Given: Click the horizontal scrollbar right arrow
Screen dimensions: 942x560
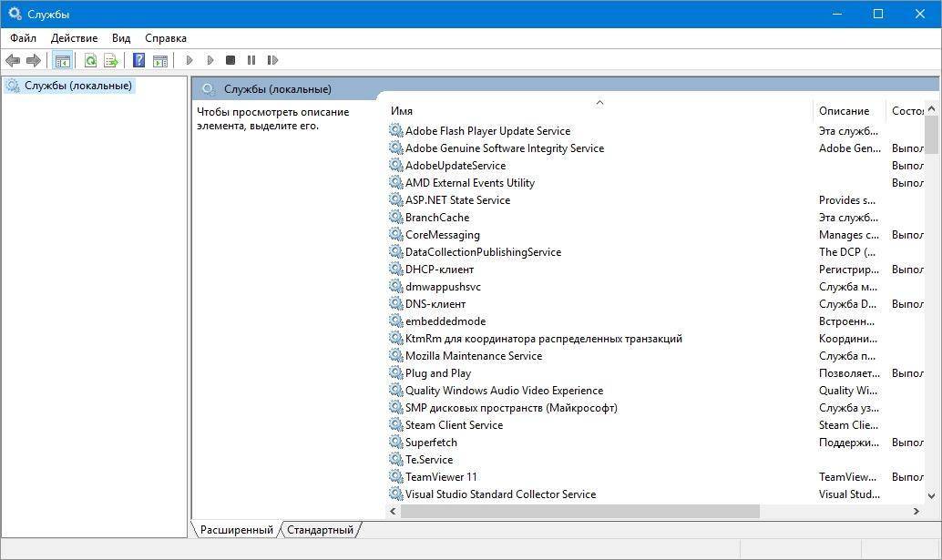Looking at the screenshot, I should pyautogui.click(x=916, y=512).
